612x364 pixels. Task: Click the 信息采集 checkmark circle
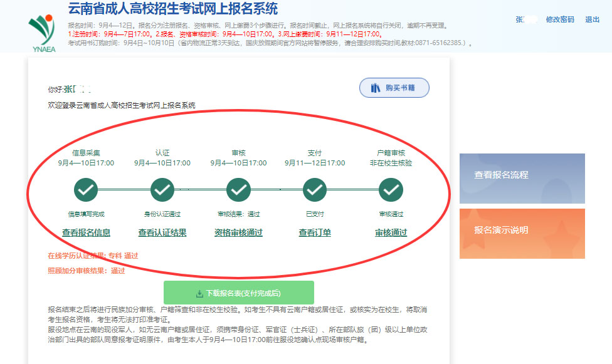(86, 189)
